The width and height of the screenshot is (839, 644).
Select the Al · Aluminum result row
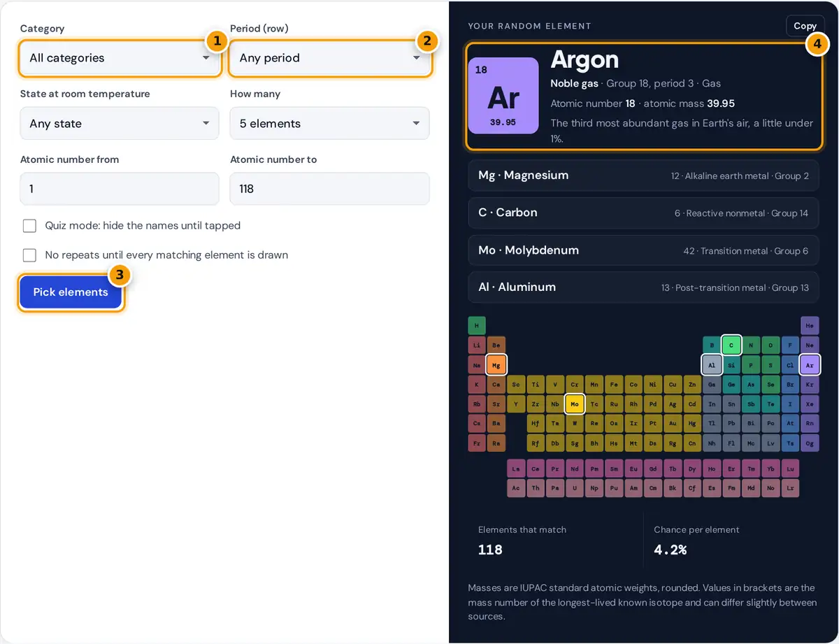(x=643, y=287)
